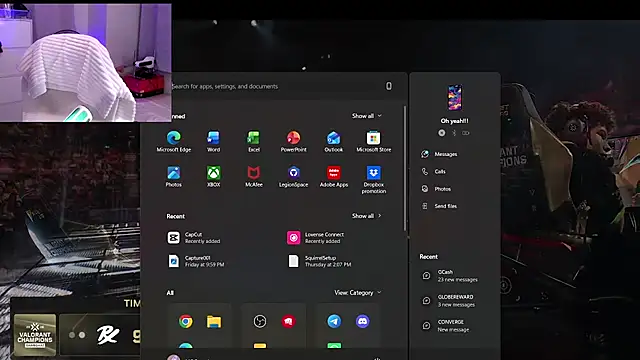Launch Google Chrome from the All section

coord(186,322)
